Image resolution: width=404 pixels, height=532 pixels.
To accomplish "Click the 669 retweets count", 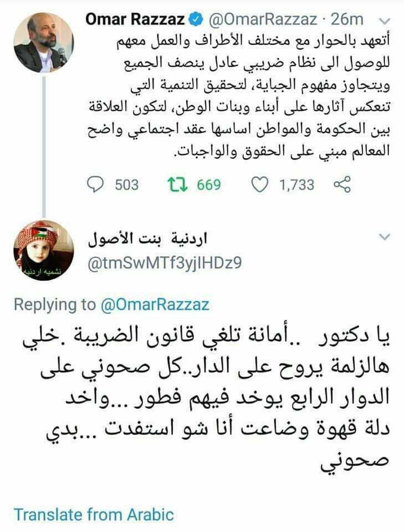I will pos(209,185).
